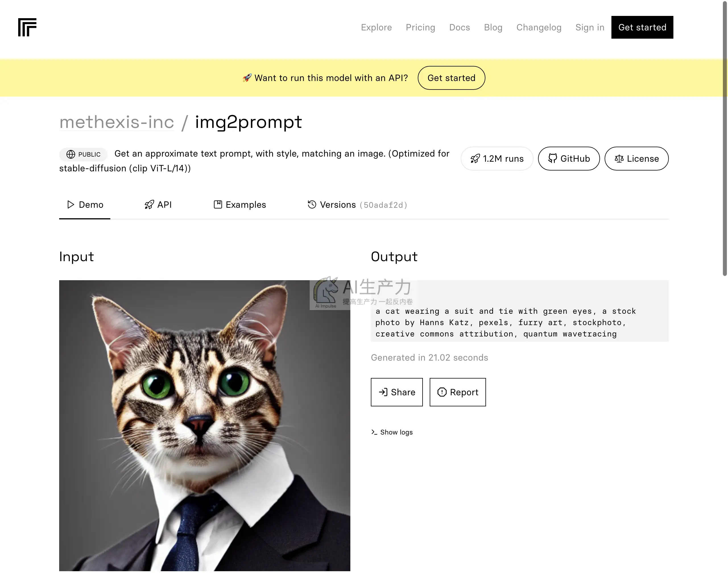Viewport: 728px width, 582px height.
Task: Click the black Get started button
Action: pos(642,27)
